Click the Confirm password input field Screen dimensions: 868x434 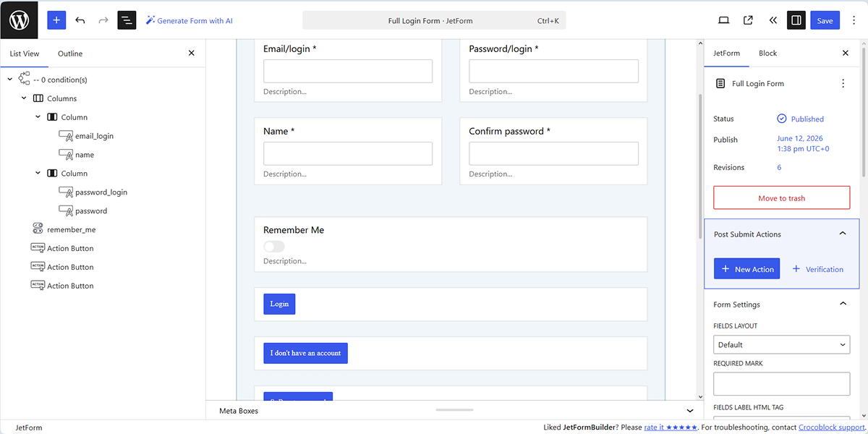point(553,153)
